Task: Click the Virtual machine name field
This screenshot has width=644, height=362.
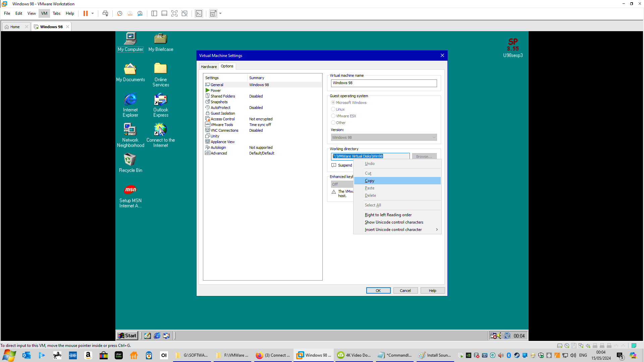Action: 384,83
